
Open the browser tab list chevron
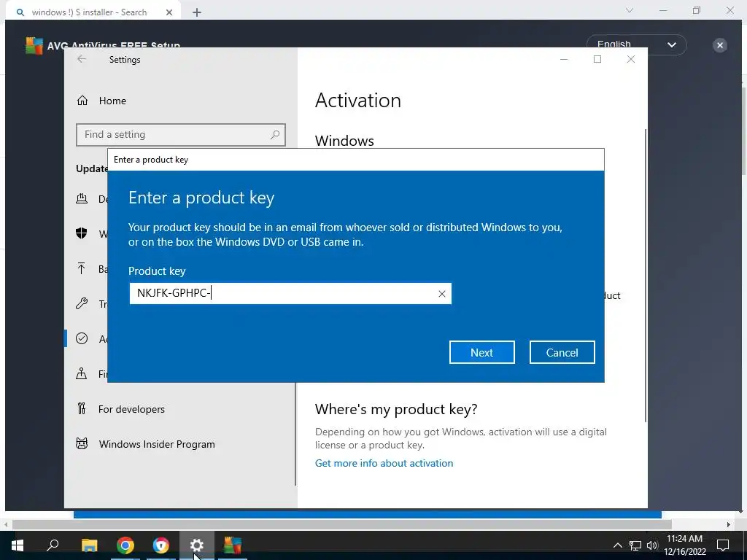click(630, 10)
